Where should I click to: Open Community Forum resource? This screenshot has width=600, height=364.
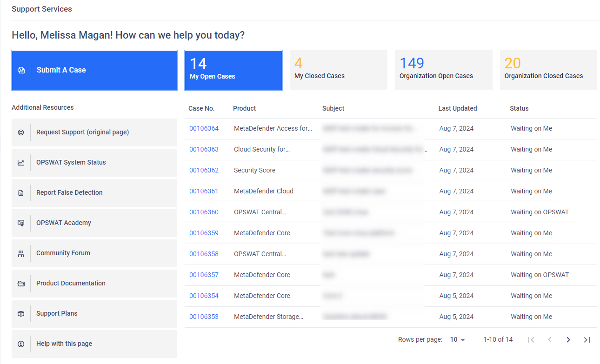click(94, 253)
